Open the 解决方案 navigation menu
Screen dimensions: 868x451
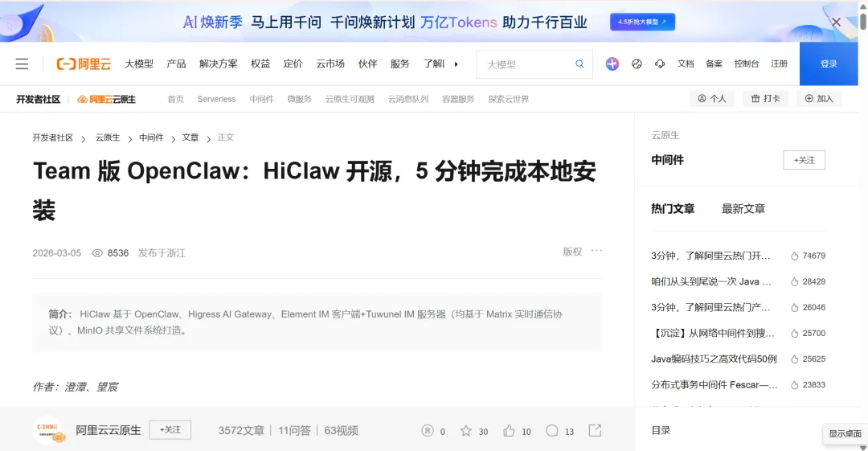(218, 64)
